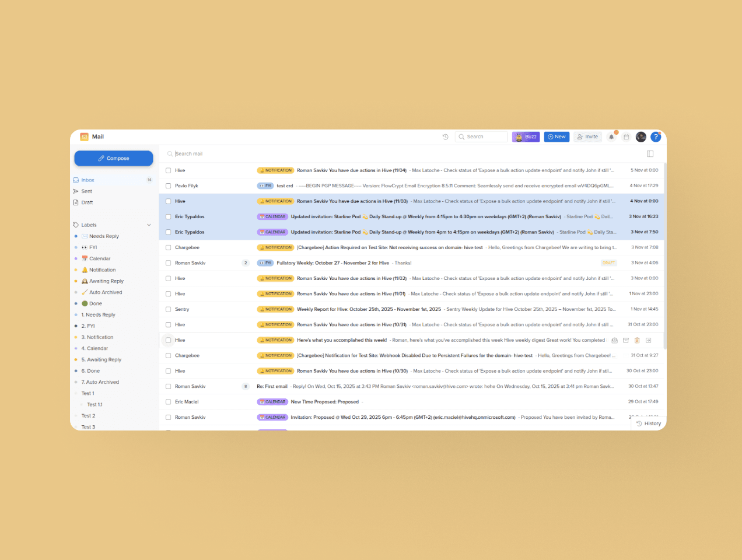Open notifications via the bell icon
The image size is (742, 560).
(611, 136)
